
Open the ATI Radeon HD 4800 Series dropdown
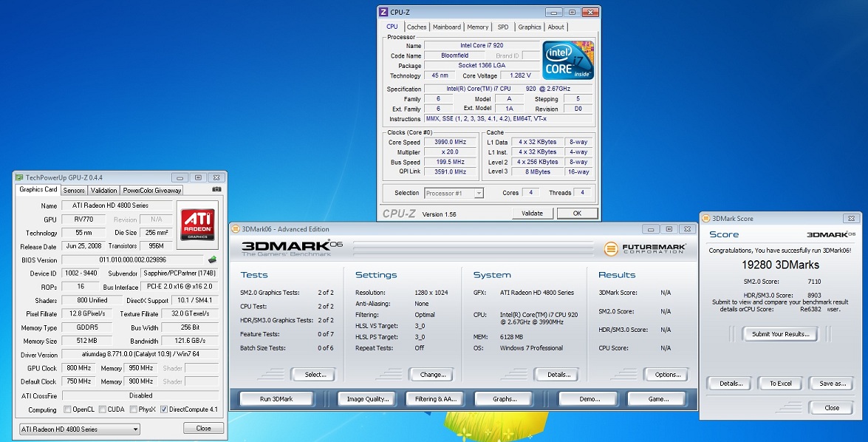click(79, 429)
